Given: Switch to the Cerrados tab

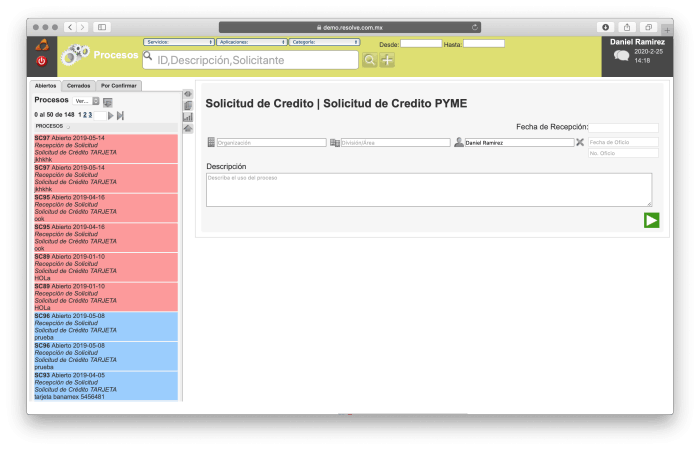Looking at the screenshot, I should (x=78, y=86).
